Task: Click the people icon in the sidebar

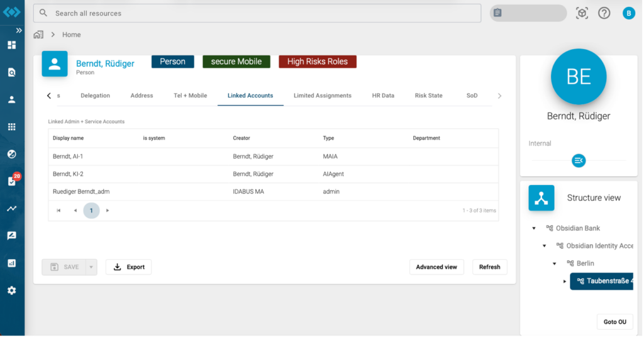Action: (11, 99)
